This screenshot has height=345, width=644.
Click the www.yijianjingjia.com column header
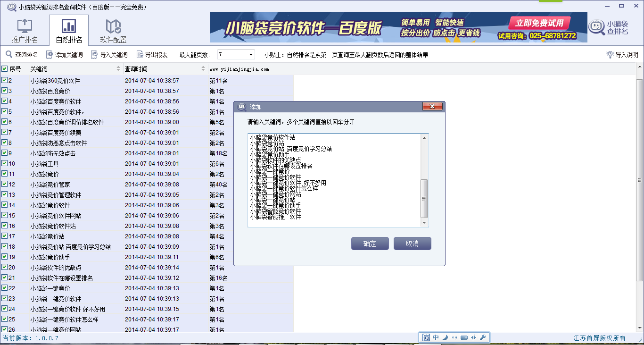click(x=250, y=69)
